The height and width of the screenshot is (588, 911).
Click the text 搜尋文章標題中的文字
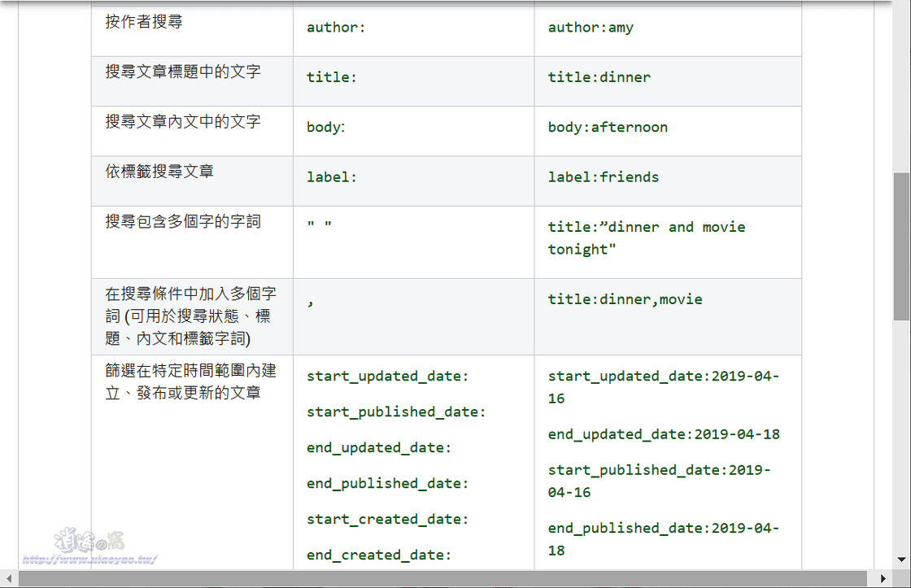coord(182,72)
